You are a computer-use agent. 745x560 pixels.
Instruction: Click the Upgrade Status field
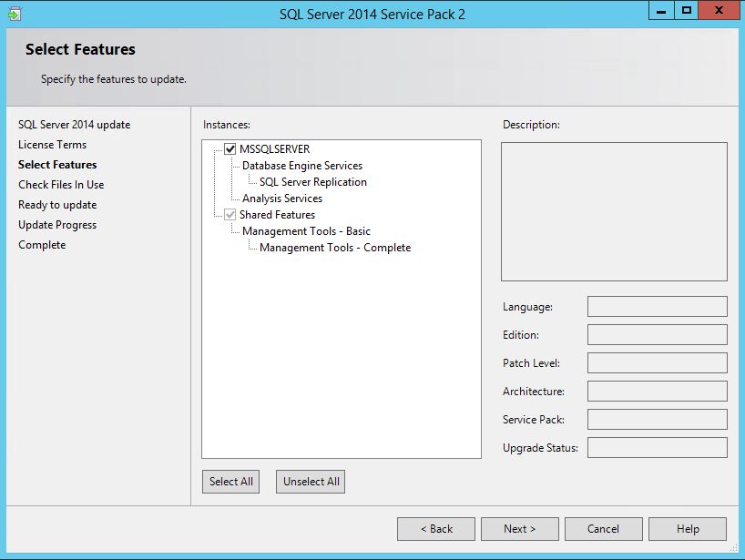coord(657,448)
